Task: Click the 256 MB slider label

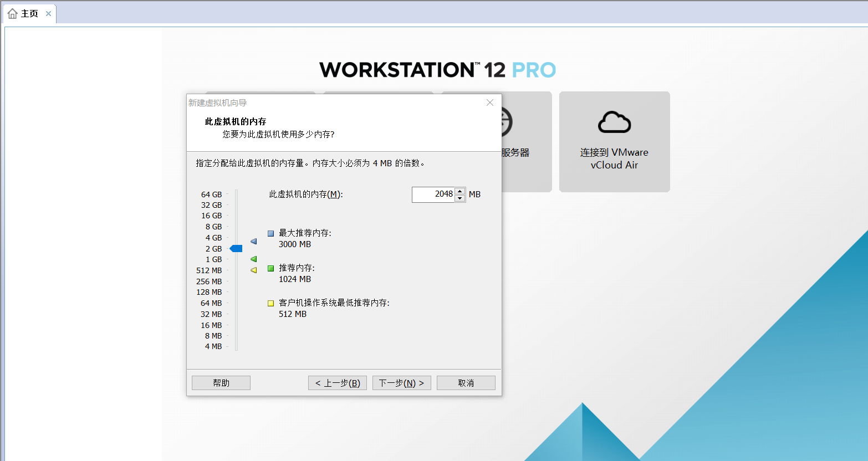Action: pyautogui.click(x=209, y=281)
